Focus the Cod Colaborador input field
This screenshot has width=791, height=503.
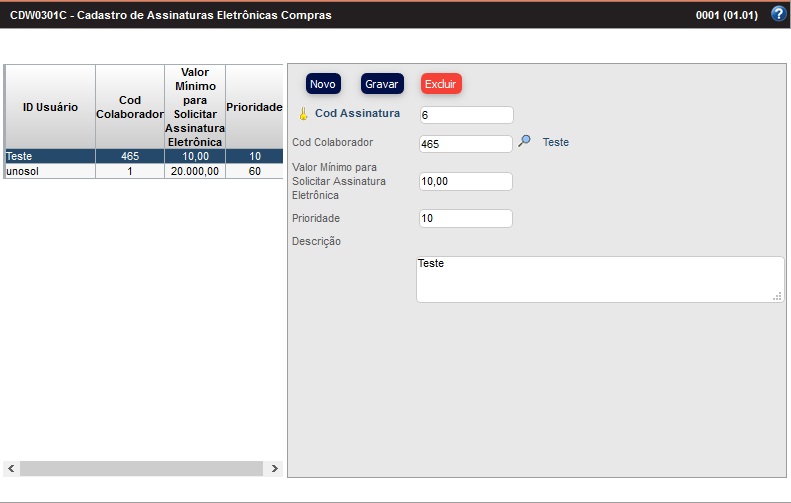coord(466,144)
